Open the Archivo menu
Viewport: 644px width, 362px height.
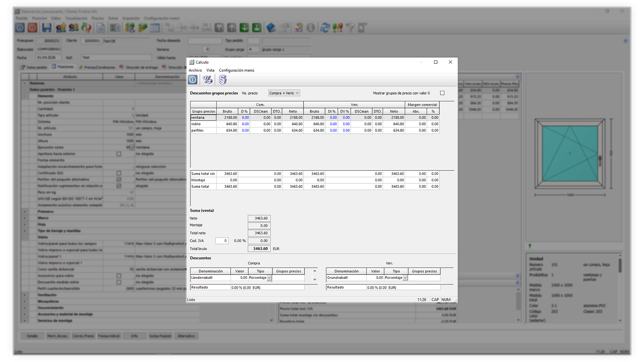(195, 70)
